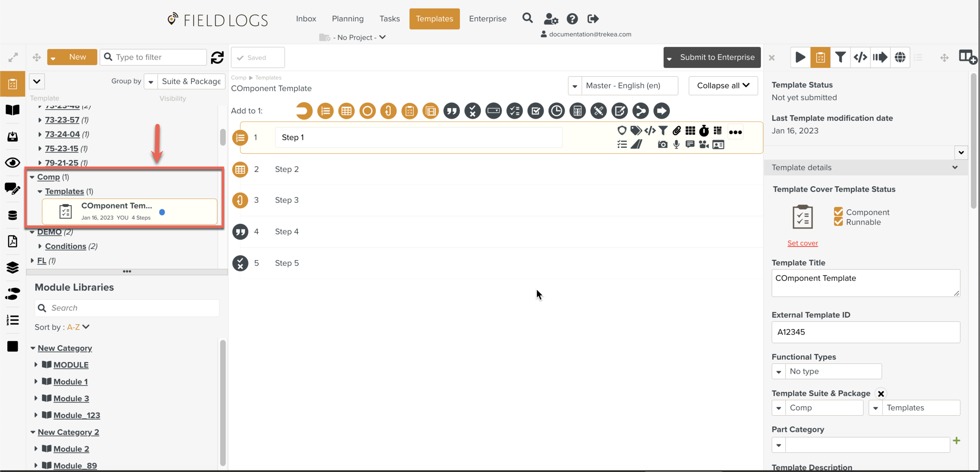The image size is (980, 472).
Task: Collapse the Comp tree group
Action: (x=32, y=177)
